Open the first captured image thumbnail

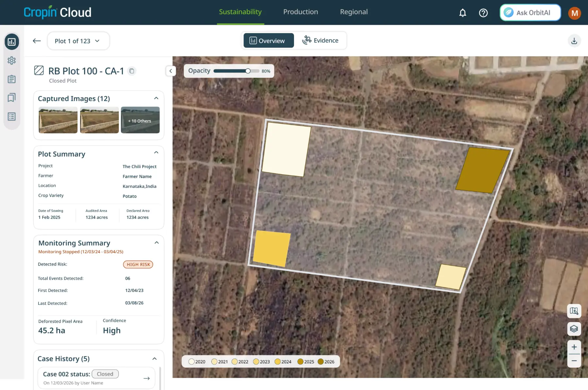point(58,120)
